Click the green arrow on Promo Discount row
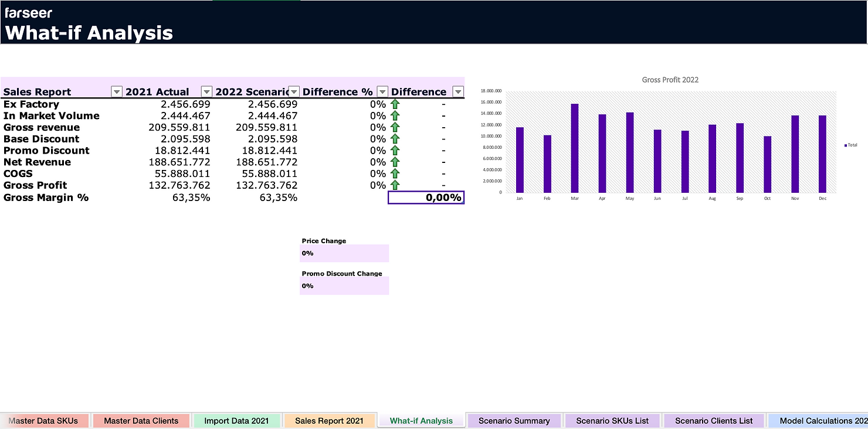Viewport: 868px width, 429px height. [x=395, y=151]
